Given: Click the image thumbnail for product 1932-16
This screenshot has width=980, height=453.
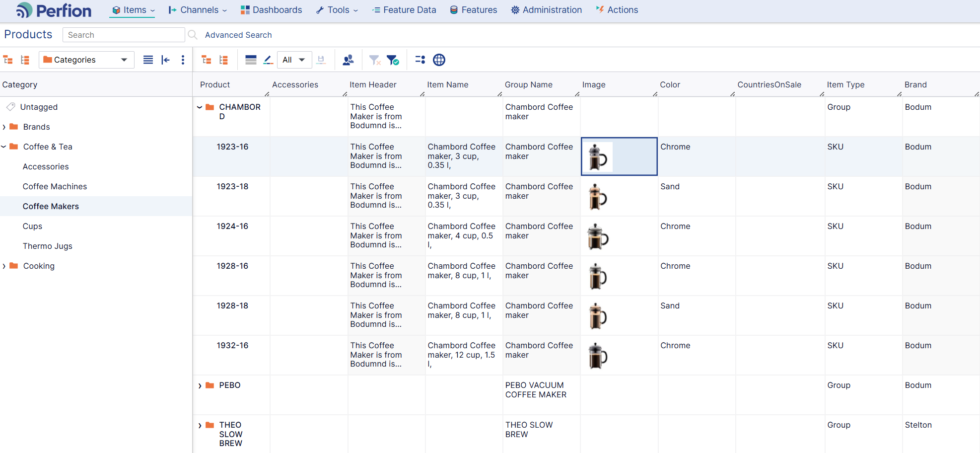Looking at the screenshot, I should point(598,356).
